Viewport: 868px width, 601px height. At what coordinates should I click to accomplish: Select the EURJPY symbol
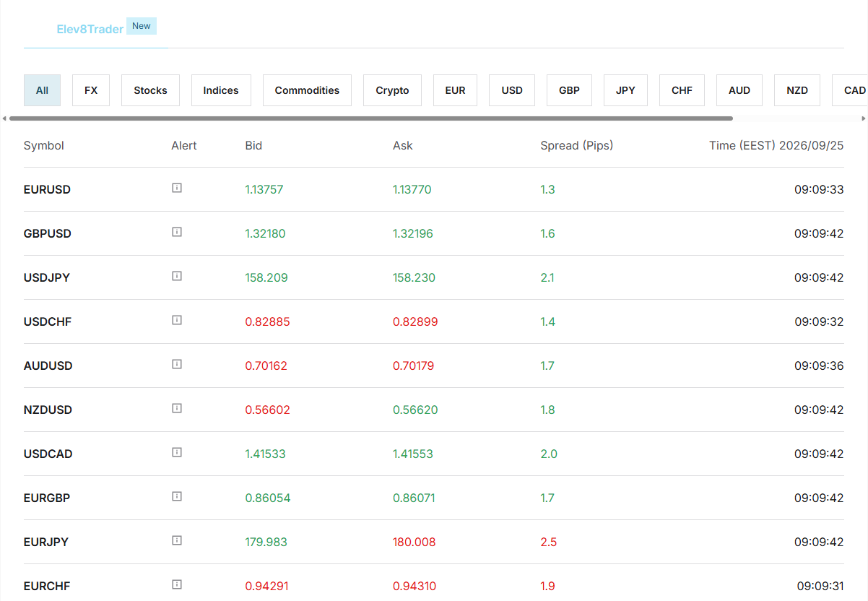tap(46, 542)
